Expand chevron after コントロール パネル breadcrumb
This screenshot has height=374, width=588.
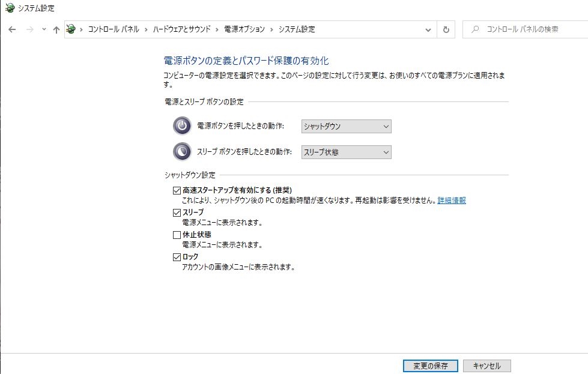pos(146,29)
